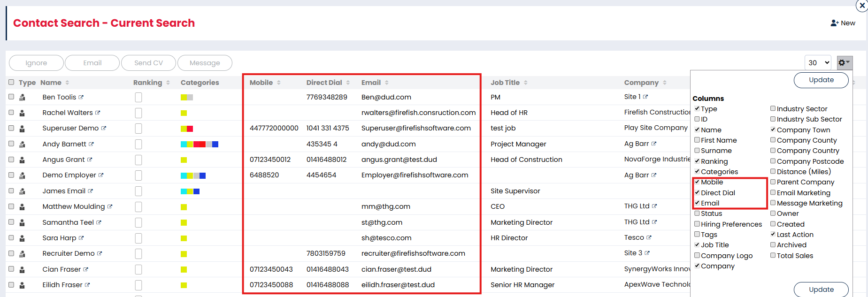Open Site 3 company link icon
Viewport: 868px width, 297px height.
click(647, 253)
